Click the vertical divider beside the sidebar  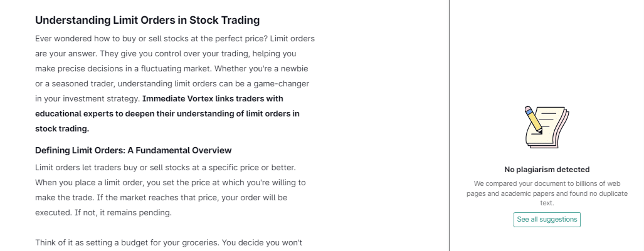[x=449, y=125]
